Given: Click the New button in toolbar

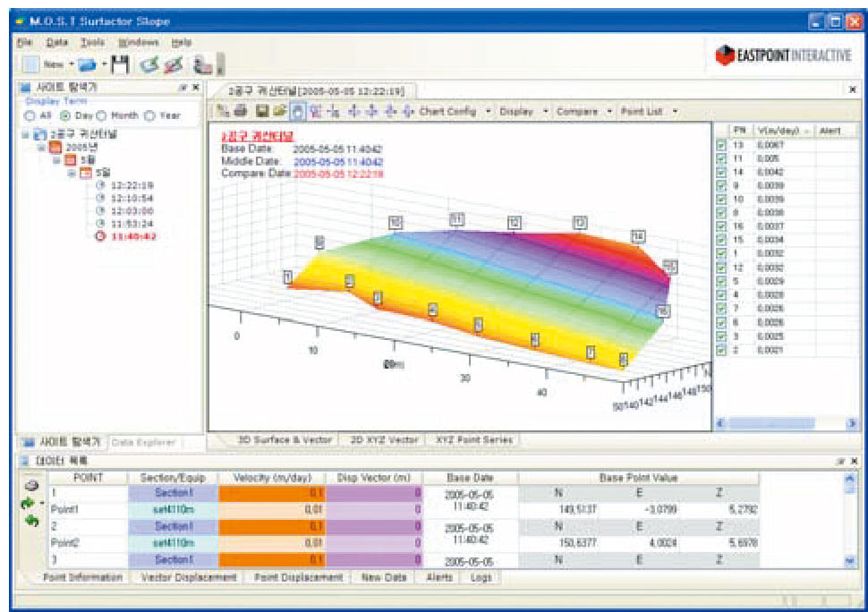Looking at the screenshot, I should pos(52,64).
